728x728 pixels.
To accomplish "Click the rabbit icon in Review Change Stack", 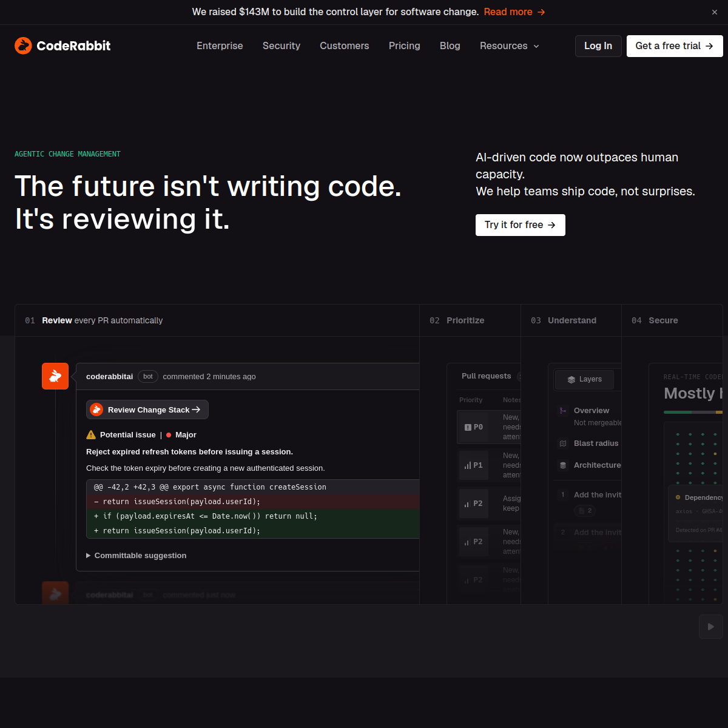I will tap(96, 409).
